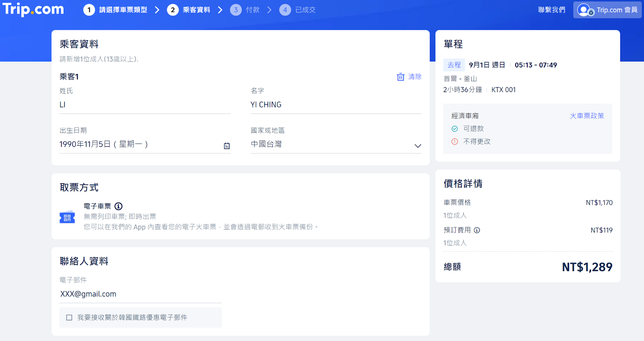Click the 不得更改 policy text
Screen dimensions: 644x341
pos(477,142)
